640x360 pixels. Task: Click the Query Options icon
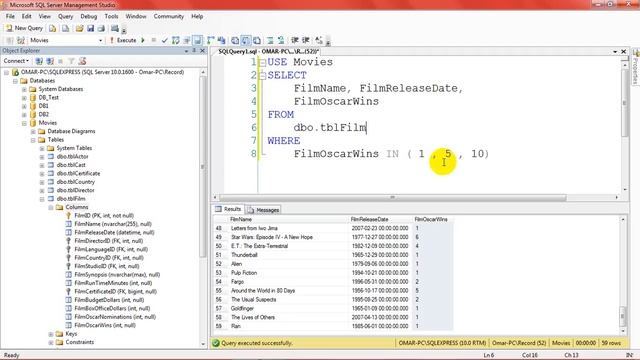pyautogui.click(x=187, y=40)
